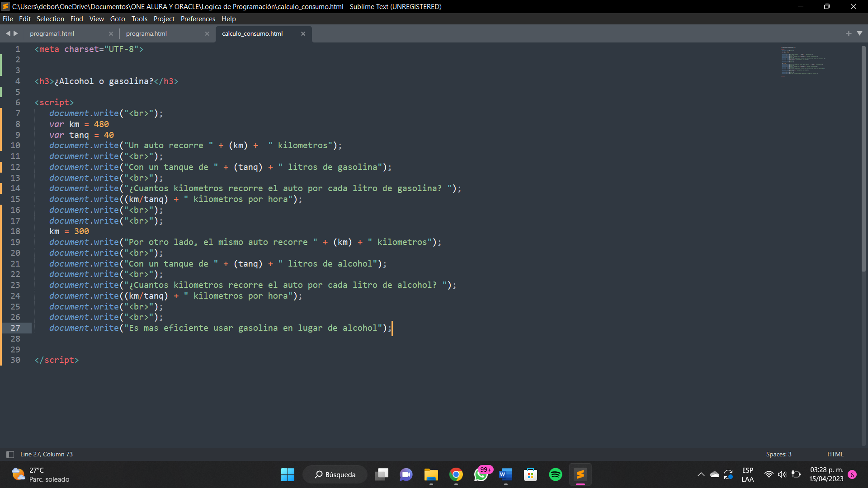Viewport: 868px width, 488px height.
Task: Click the meta charset UTF-8 line
Action: click(89, 49)
